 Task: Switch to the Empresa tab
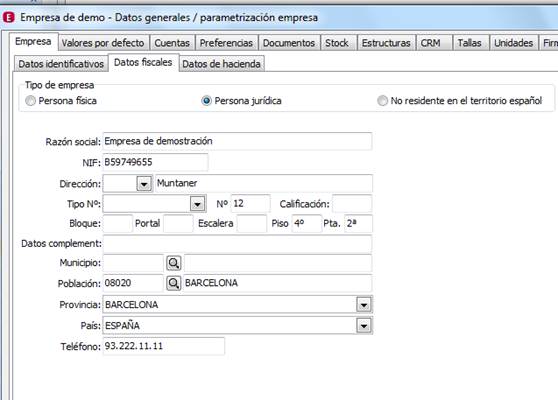click(x=33, y=42)
